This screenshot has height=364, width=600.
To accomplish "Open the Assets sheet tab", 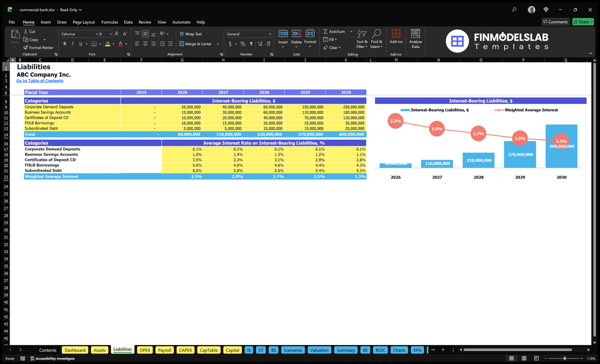I will coord(99,350).
